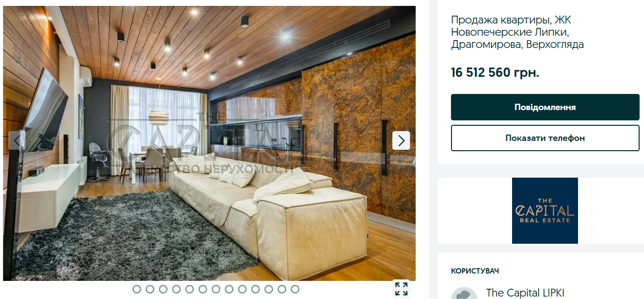Select the seventh gallery dot indicator
The height and width of the screenshot is (299, 644).
point(216,289)
